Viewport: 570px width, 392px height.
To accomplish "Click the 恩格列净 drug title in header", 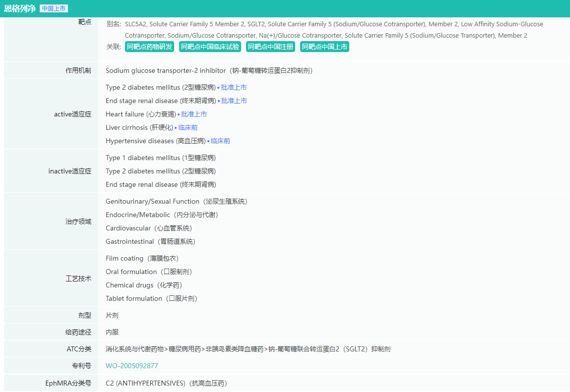I will [x=20, y=8].
